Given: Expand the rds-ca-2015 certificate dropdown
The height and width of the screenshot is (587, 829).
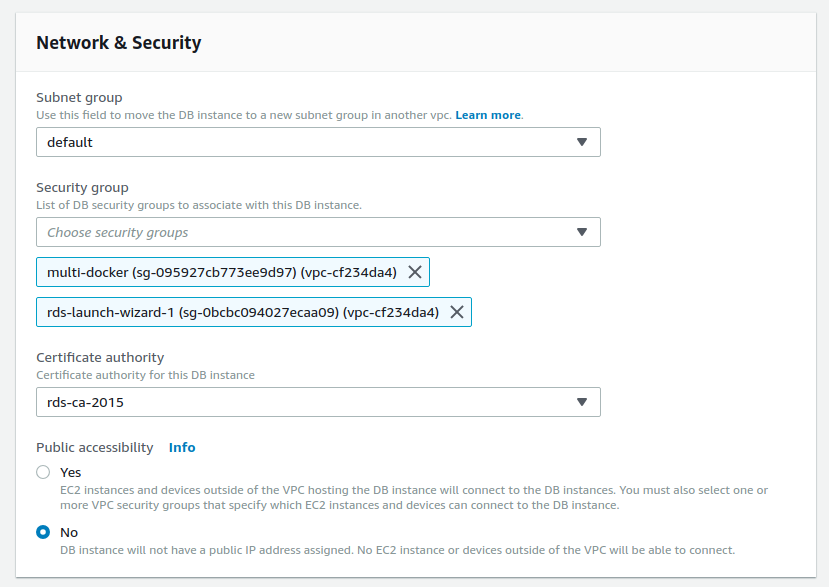Looking at the screenshot, I should click(x=318, y=402).
